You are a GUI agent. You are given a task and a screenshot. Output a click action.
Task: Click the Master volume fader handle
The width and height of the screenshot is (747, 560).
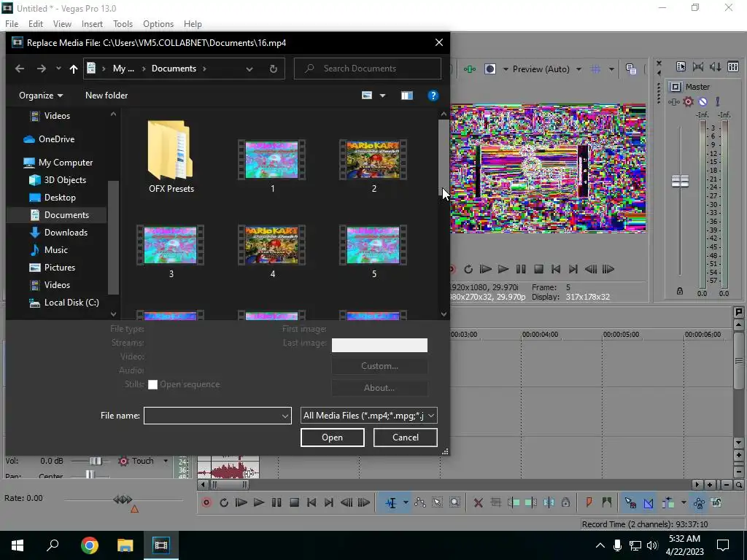click(x=680, y=181)
